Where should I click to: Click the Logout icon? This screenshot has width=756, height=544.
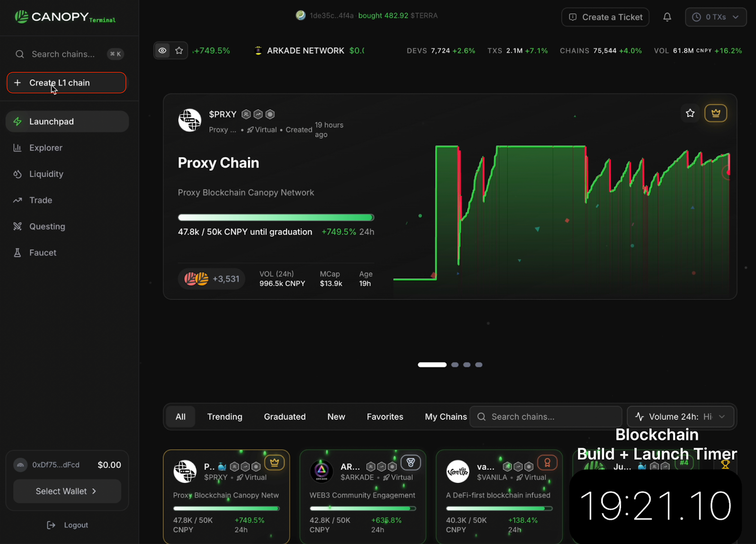click(51, 525)
